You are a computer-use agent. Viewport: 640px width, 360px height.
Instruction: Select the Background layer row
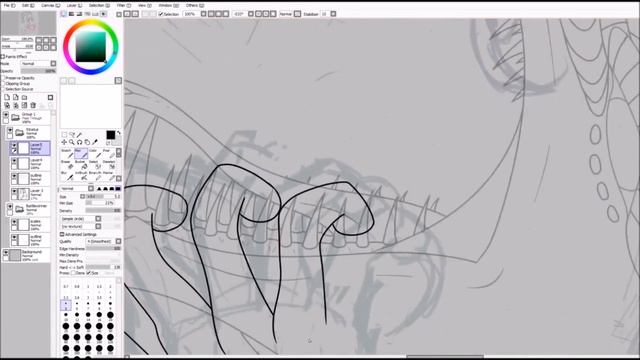(26, 255)
